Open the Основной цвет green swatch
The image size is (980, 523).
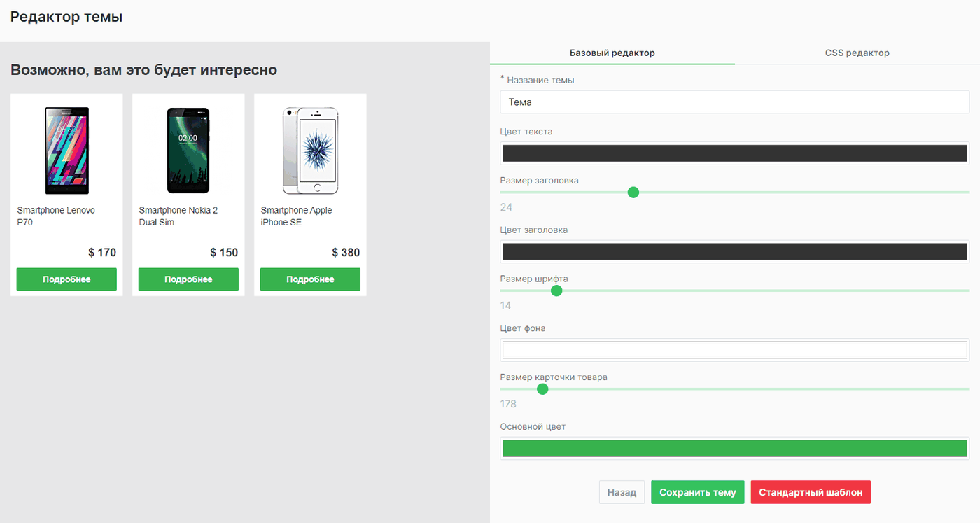click(734, 448)
